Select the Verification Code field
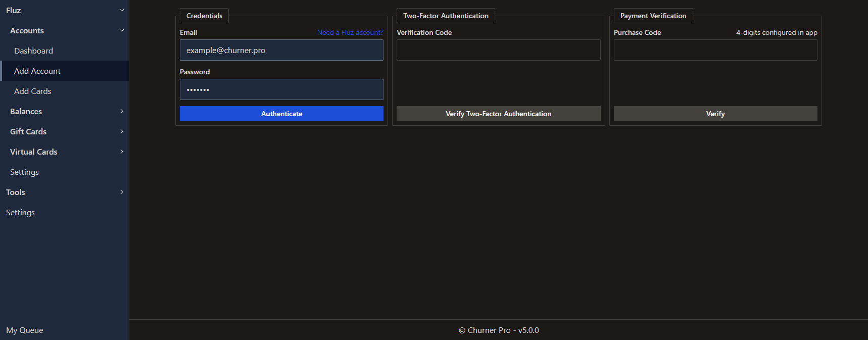The height and width of the screenshot is (340, 868). click(x=498, y=50)
